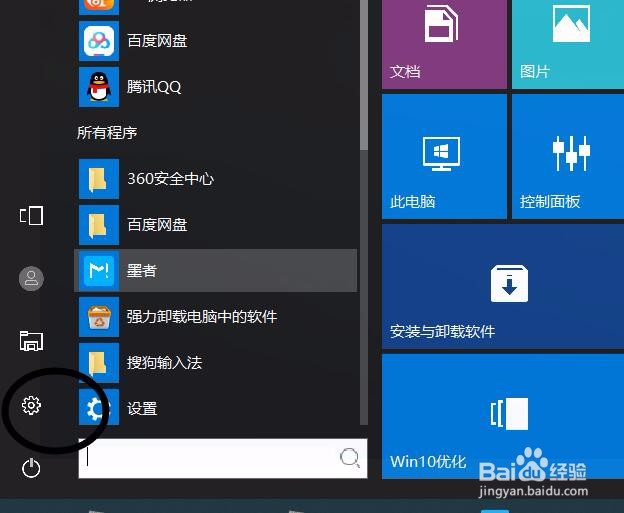Select the 腾讯QQ text label
The image size is (624, 513).
pyautogui.click(x=154, y=87)
